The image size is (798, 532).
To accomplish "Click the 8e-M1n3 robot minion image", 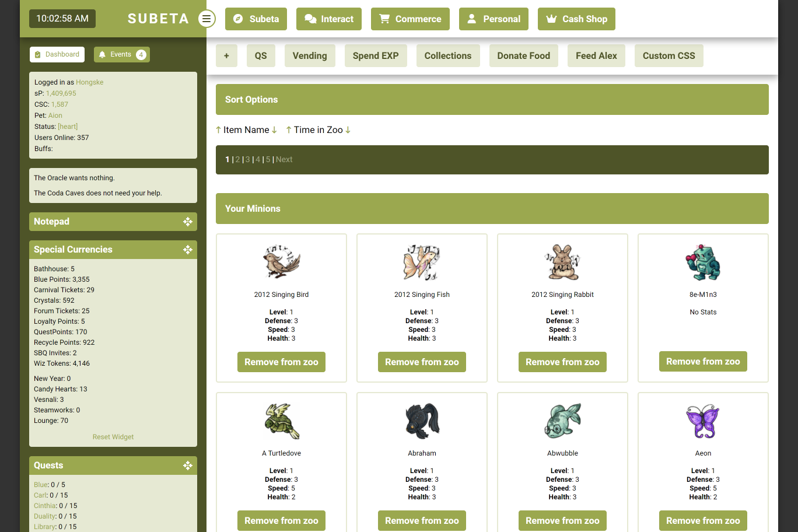I will click(x=703, y=262).
